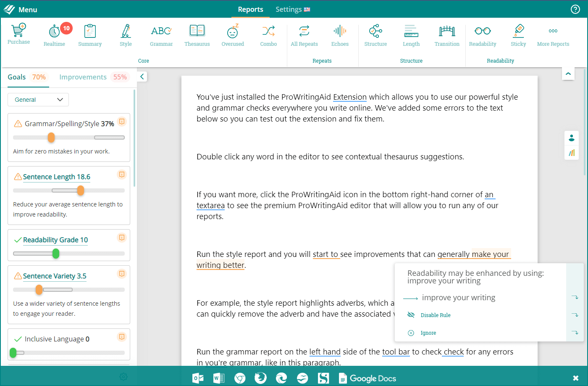Click the Readability Grade slider handle
This screenshot has width=588, height=386.
(x=56, y=254)
